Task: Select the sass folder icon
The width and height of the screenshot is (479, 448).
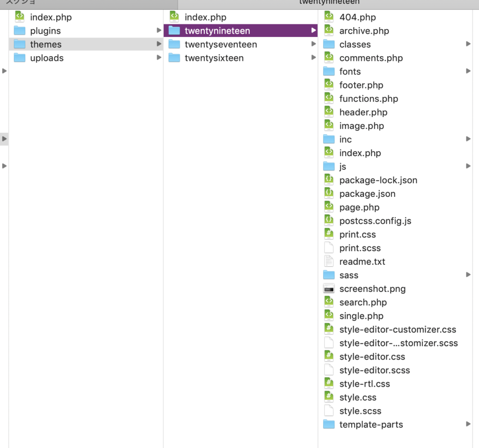Action: tap(329, 275)
